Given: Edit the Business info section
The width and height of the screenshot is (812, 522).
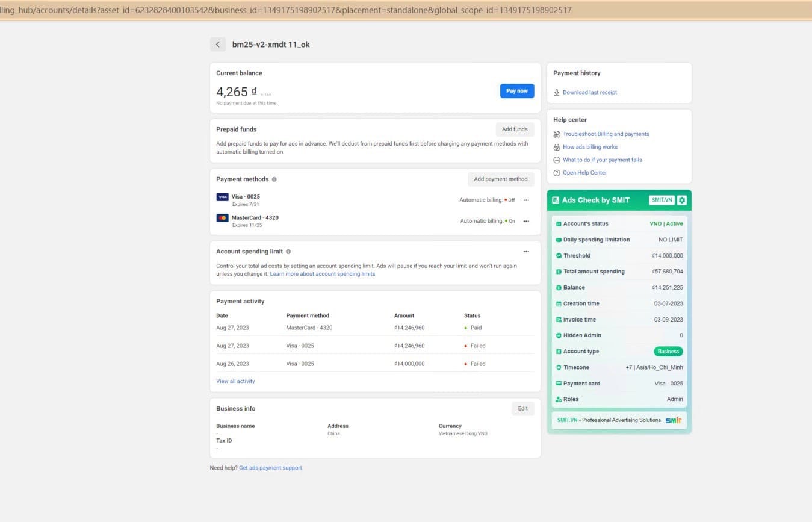Looking at the screenshot, I should (522, 408).
